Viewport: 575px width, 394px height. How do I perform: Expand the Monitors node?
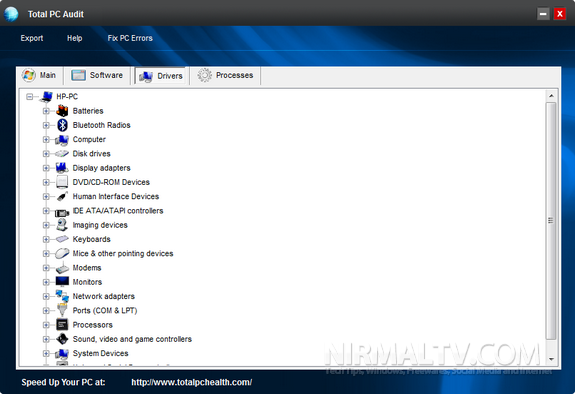click(x=46, y=282)
